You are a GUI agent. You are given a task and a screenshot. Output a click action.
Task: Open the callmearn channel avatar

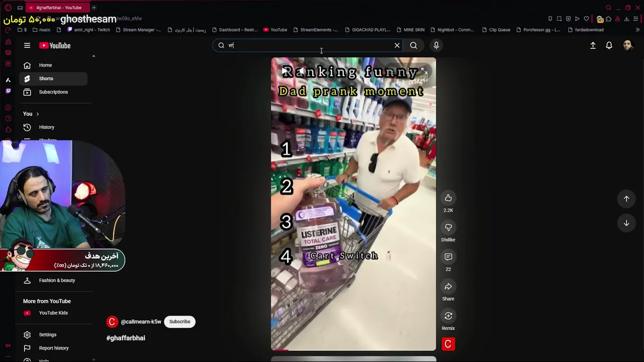[112, 322]
